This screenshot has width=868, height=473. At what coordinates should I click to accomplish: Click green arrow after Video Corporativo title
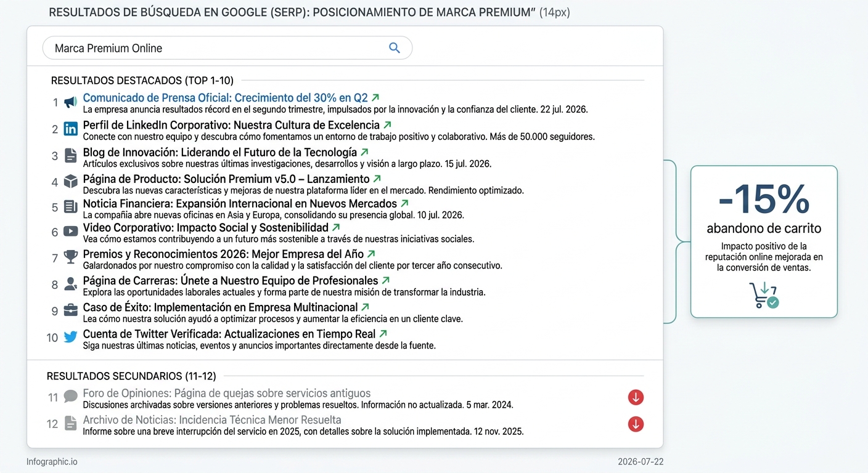335,227
